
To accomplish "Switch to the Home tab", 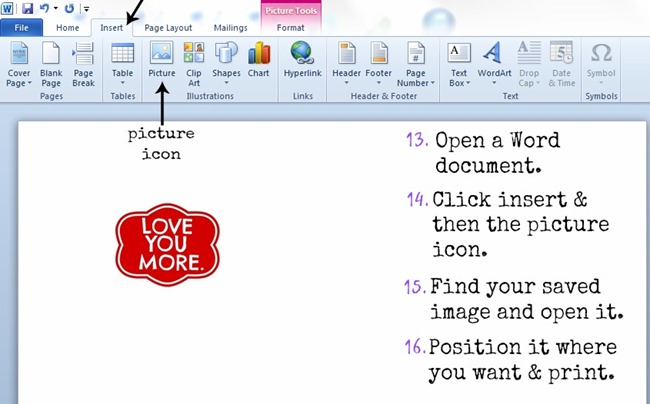I will point(68,28).
